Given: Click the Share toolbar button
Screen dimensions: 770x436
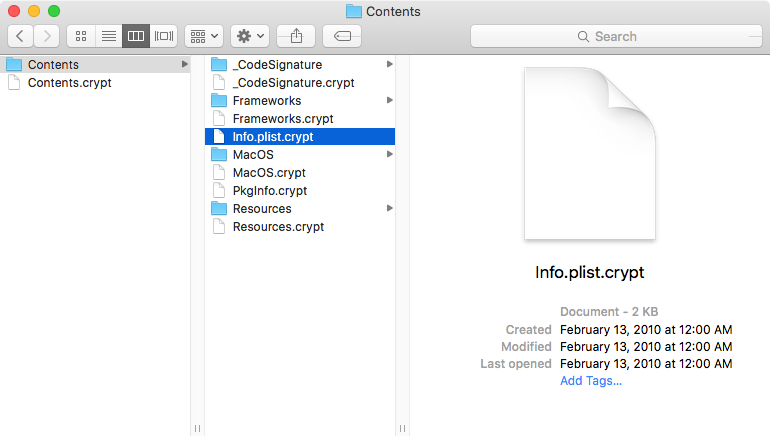Looking at the screenshot, I should (x=296, y=36).
